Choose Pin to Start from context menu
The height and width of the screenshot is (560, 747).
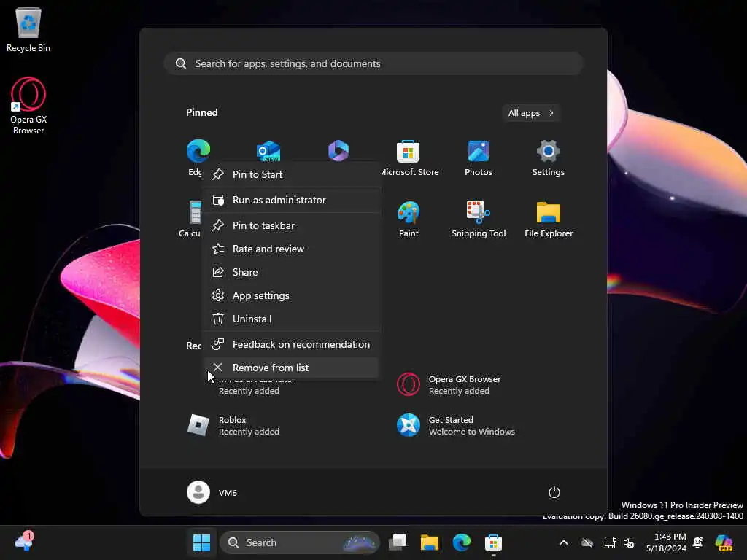tap(292, 174)
